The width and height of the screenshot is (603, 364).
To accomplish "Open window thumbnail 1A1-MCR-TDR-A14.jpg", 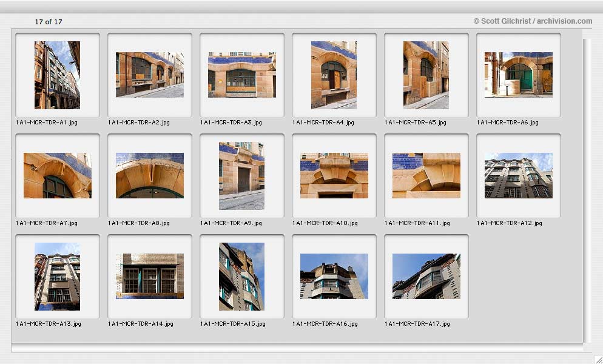I will pyautogui.click(x=150, y=276).
